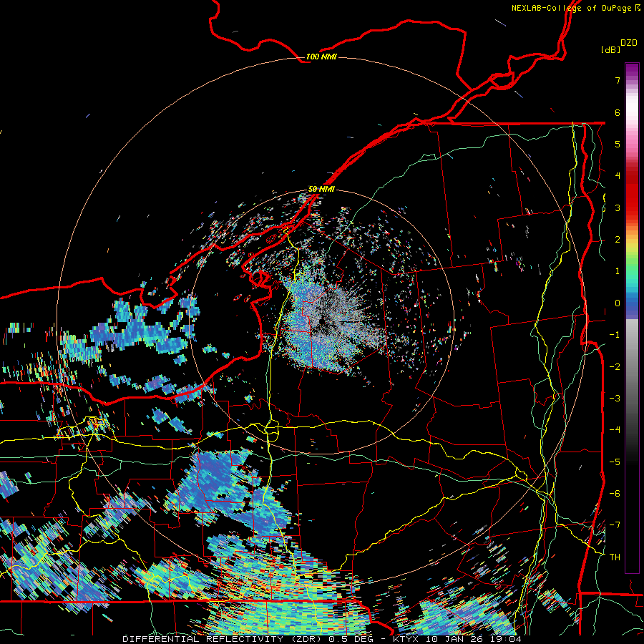The width and height of the screenshot is (644, 644).
Task: Pick the 7 dB tick label on the scale
Action: [x=618, y=80]
